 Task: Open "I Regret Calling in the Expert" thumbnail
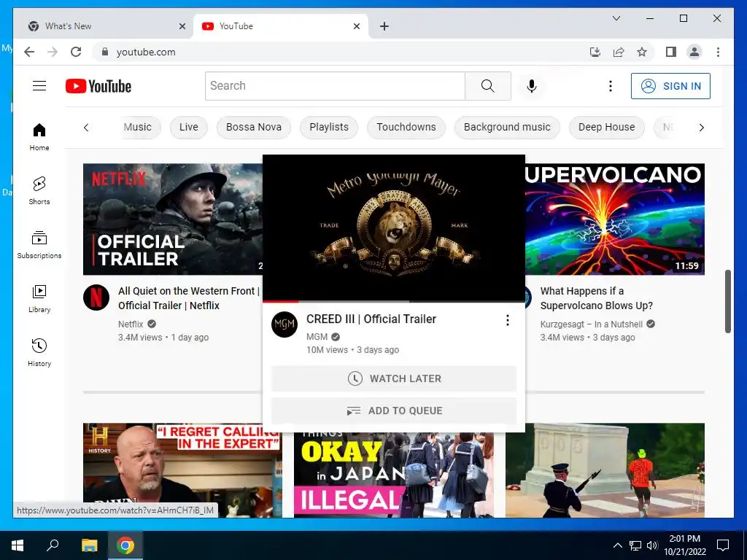[x=182, y=470]
